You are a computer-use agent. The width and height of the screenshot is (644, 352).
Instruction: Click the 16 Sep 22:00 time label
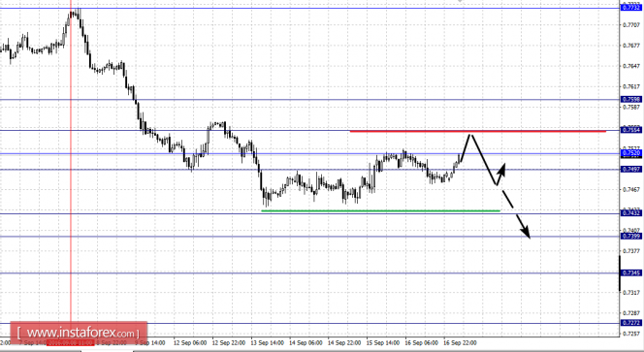(x=461, y=342)
